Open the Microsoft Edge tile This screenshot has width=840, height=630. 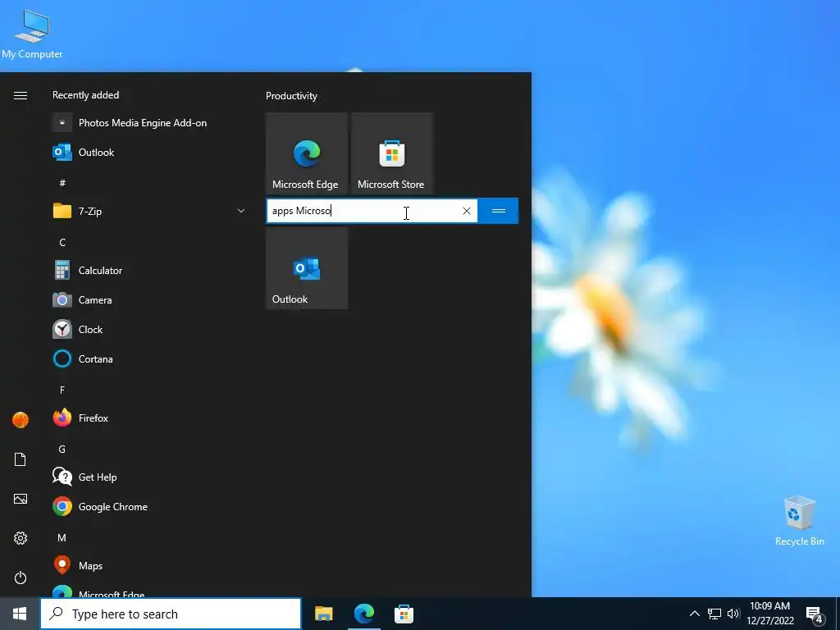[307, 153]
